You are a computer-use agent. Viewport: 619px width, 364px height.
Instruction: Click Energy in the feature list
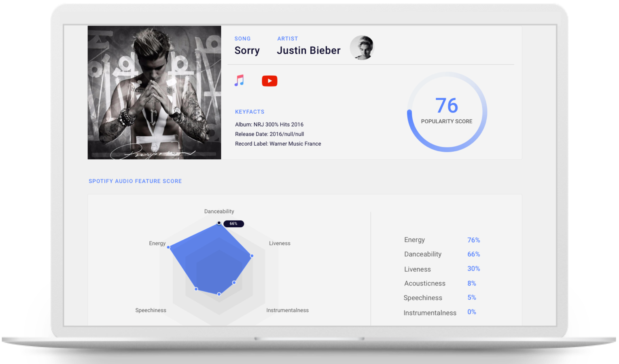click(414, 240)
